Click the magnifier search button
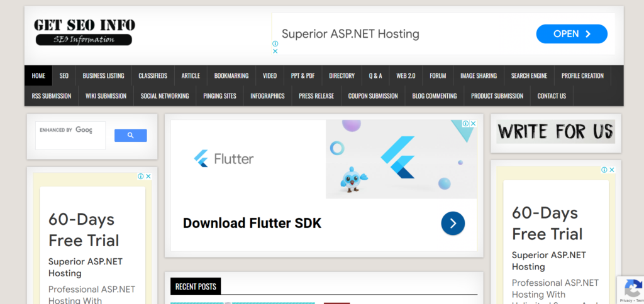Screen dimensions: 644x304 [x=131, y=136]
